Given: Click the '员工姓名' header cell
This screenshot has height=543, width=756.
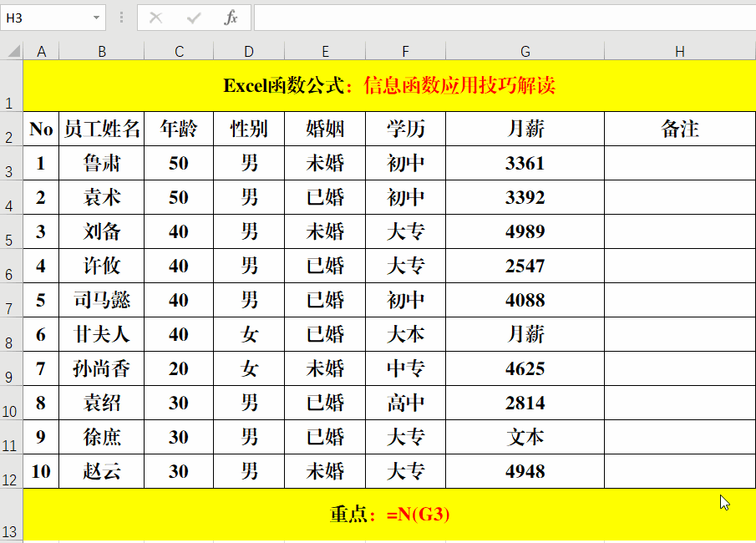Looking at the screenshot, I should pyautogui.click(x=102, y=129).
